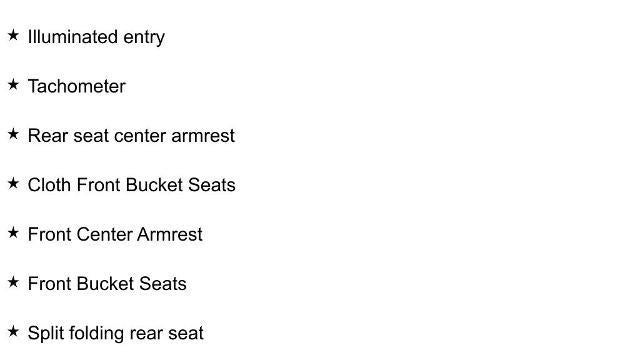Select the star beside Split folding rear seat
640x360 pixels.
click(13, 331)
